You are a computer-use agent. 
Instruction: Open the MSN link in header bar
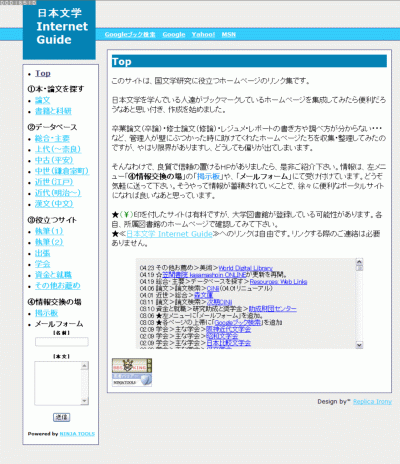(229, 34)
